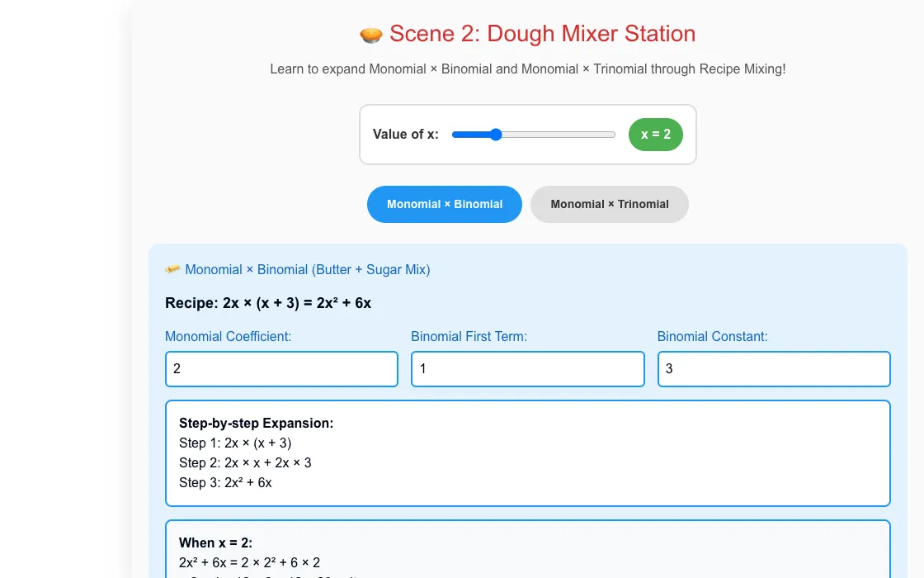Click the Step 3 result line
The height and width of the screenshot is (578, 924).
tap(226, 482)
